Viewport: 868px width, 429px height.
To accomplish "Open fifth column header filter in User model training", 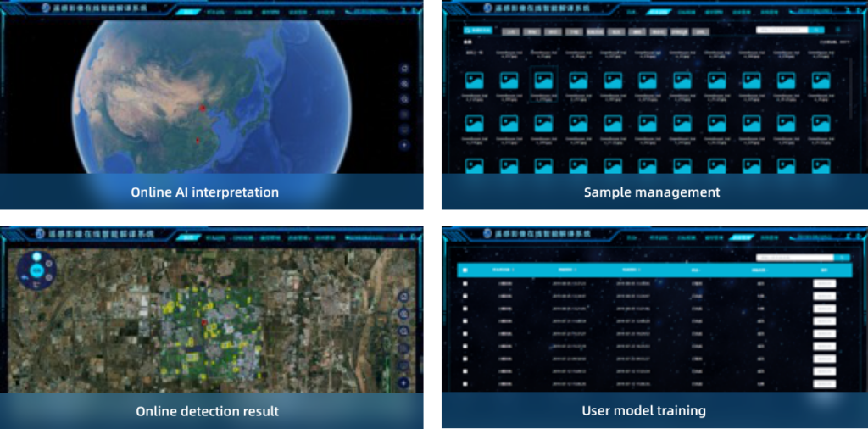I will tap(759, 270).
